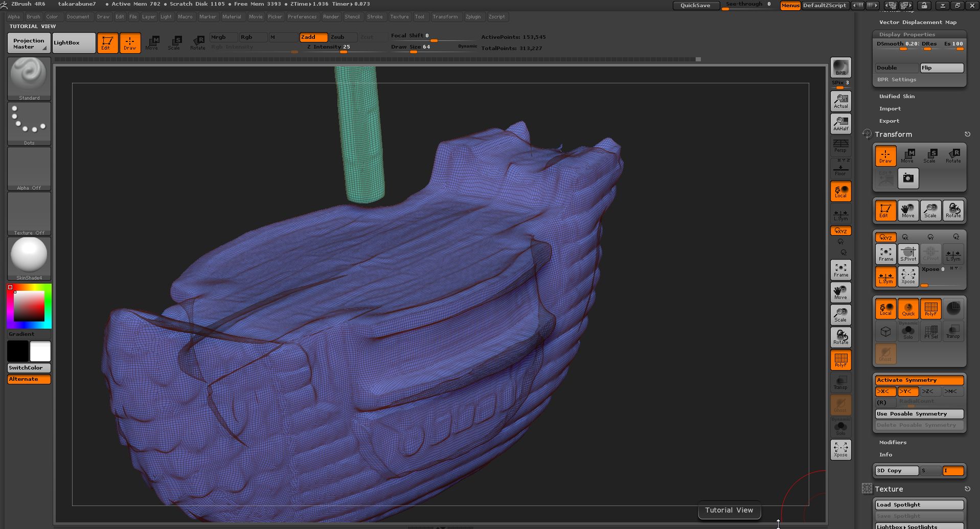Open the Standard brush thumbnail
The image size is (980, 529).
(29, 79)
